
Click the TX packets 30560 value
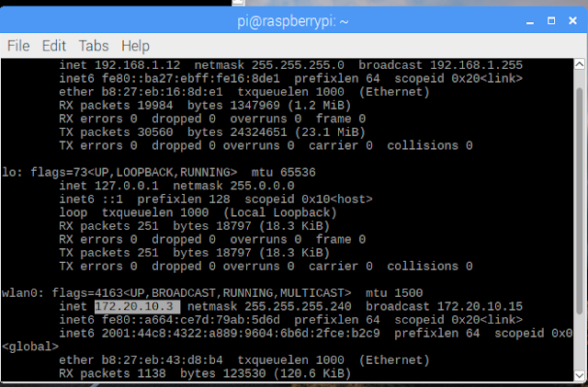155,132
